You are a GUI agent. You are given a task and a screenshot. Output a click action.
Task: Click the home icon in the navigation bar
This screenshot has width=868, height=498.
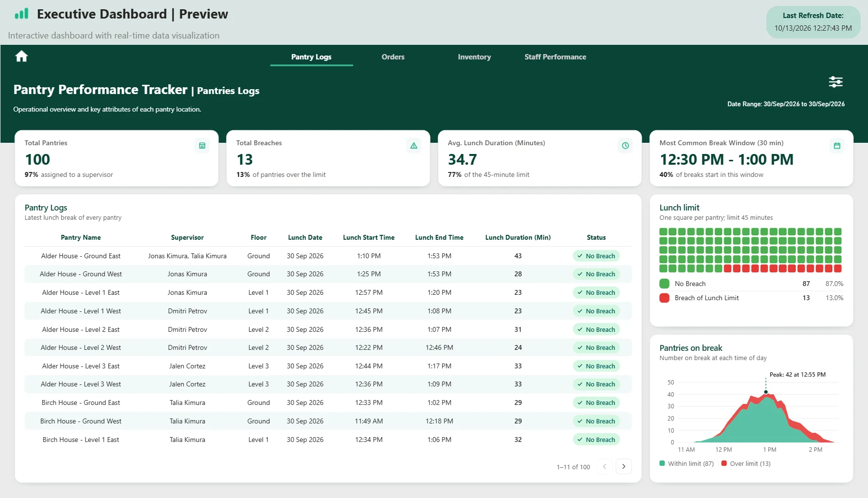click(x=21, y=57)
